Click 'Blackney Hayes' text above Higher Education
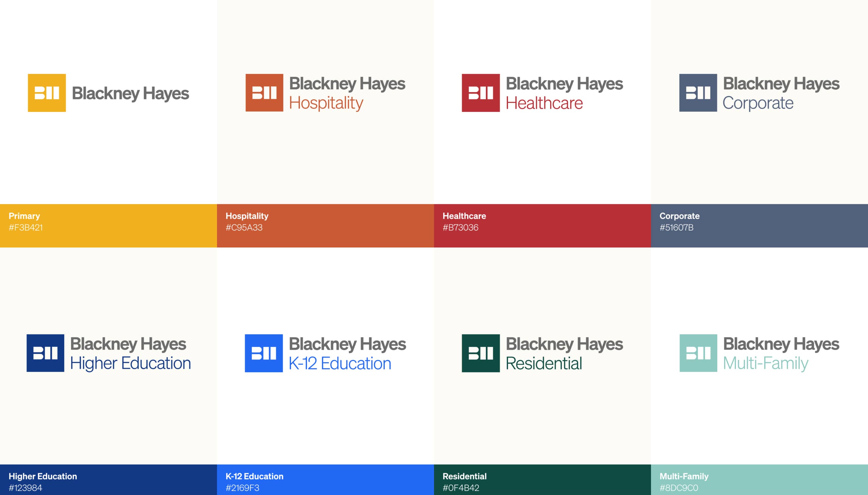868x495 pixels. (x=128, y=344)
